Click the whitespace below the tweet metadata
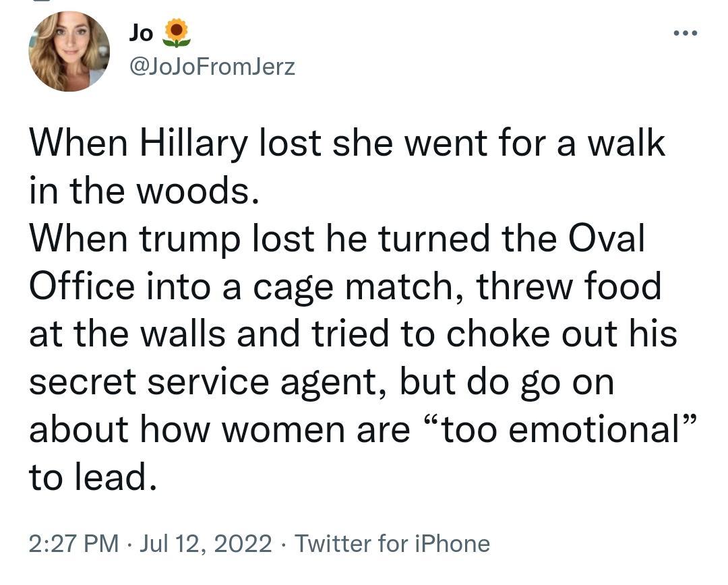 click(x=364, y=573)
